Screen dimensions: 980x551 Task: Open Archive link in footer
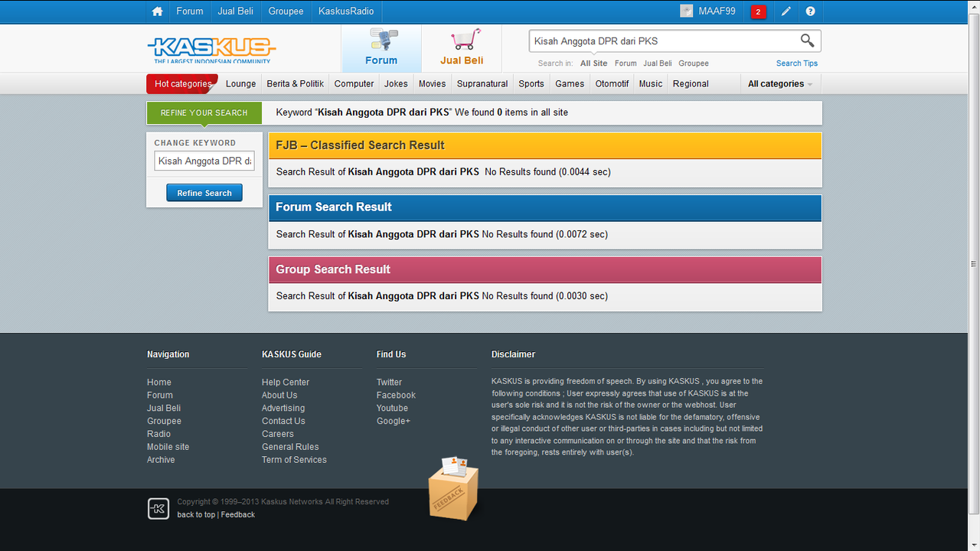[161, 460]
